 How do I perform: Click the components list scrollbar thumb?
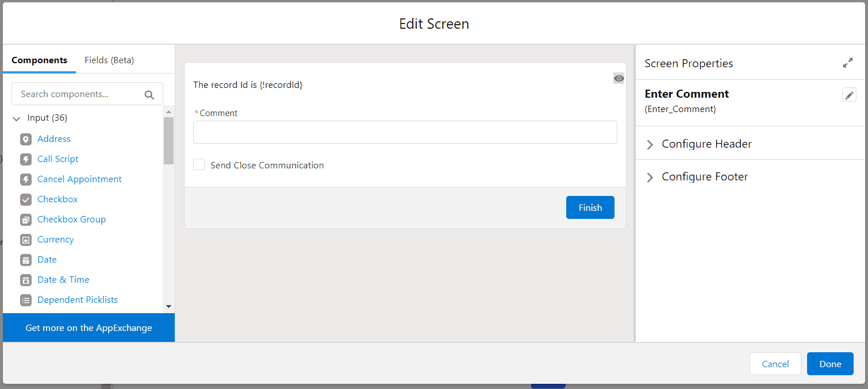tap(168, 141)
